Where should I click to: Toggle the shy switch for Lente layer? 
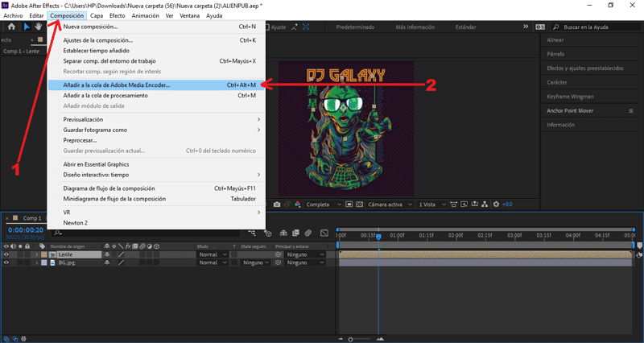point(107,254)
